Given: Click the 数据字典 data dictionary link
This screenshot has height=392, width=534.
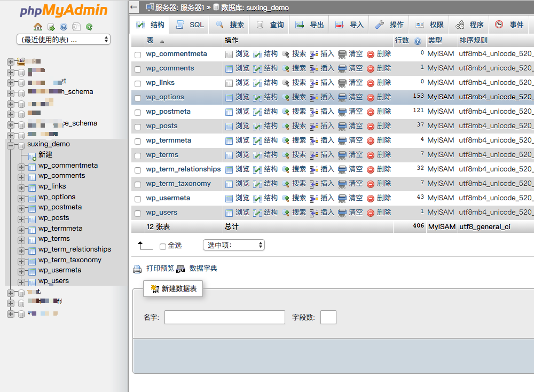Looking at the screenshot, I should pyautogui.click(x=203, y=269).
